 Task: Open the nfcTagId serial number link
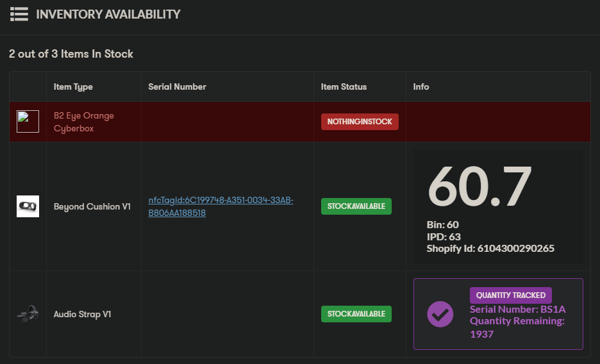[221, 206]
